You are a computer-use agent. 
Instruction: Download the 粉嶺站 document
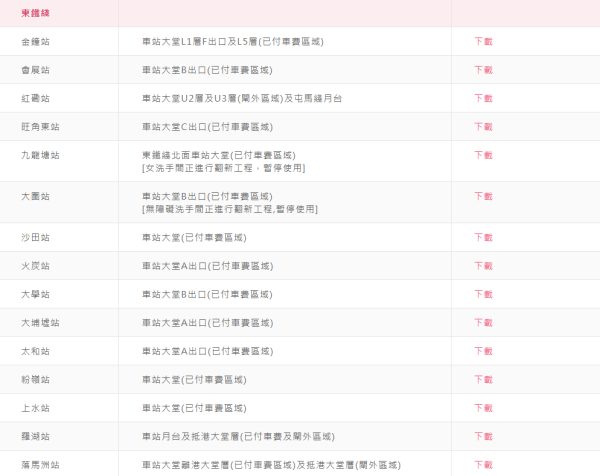(483, 380)
